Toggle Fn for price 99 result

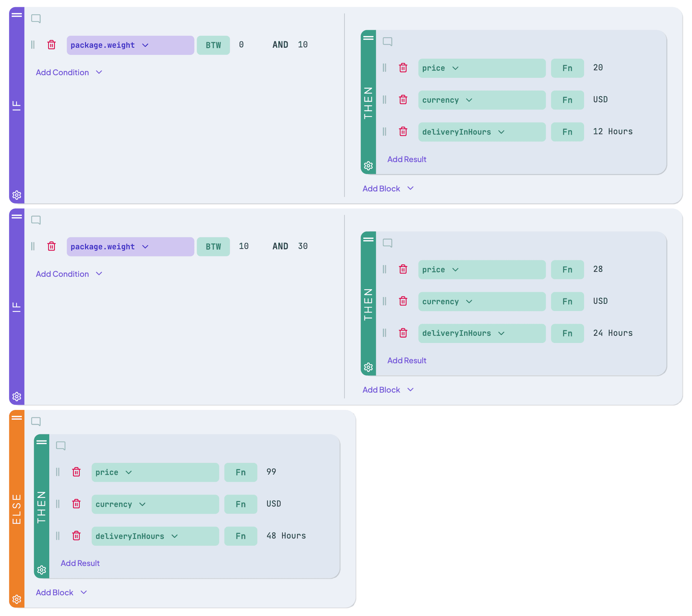241,472
